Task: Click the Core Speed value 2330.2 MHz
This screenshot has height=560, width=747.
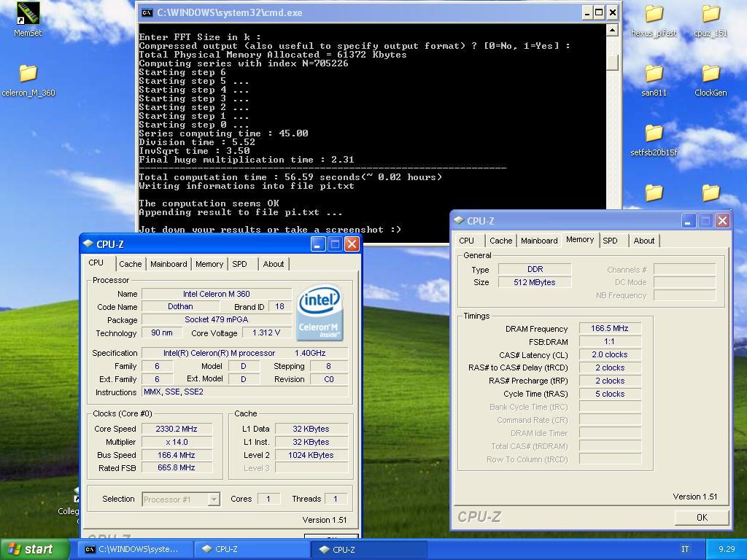Action: pyautogui.click(x=177, y=429)
